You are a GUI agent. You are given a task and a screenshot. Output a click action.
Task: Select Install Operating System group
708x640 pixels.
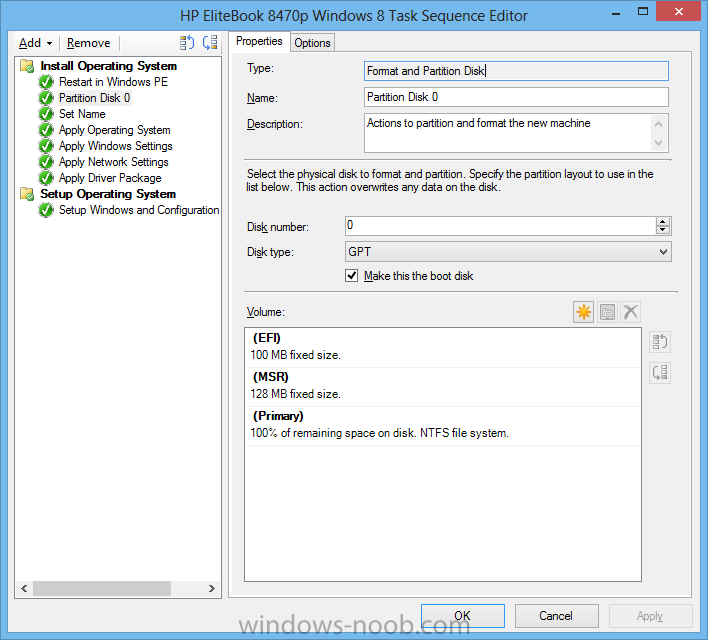108,66
